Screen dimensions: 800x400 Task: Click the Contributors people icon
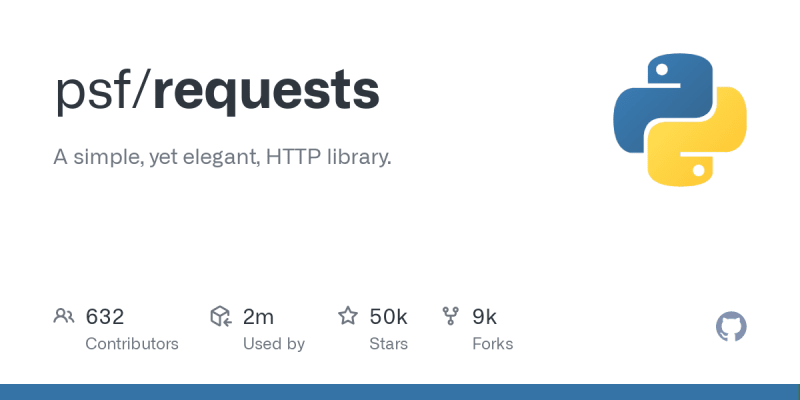coord(64,316)
